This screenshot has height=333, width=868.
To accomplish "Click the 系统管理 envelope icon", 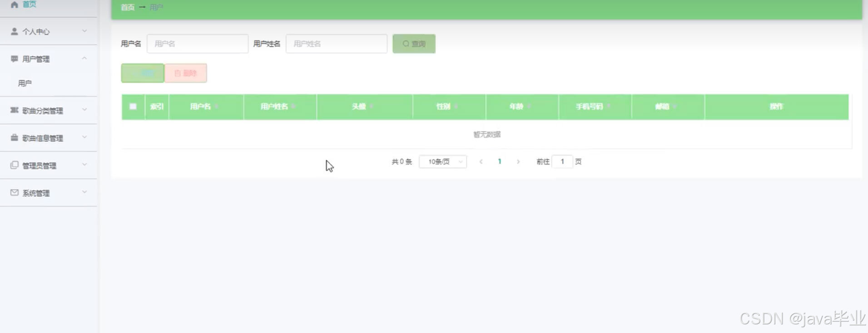I will click(x=15, y=192).
